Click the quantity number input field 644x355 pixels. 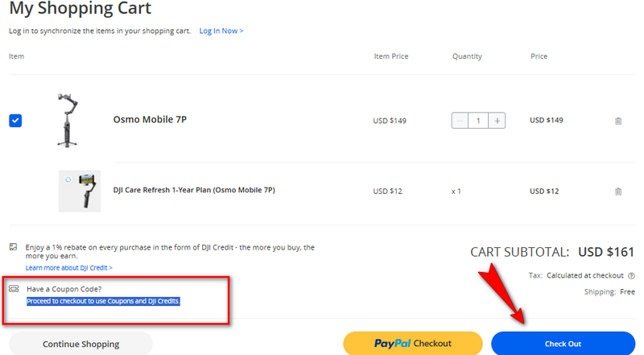479,121
